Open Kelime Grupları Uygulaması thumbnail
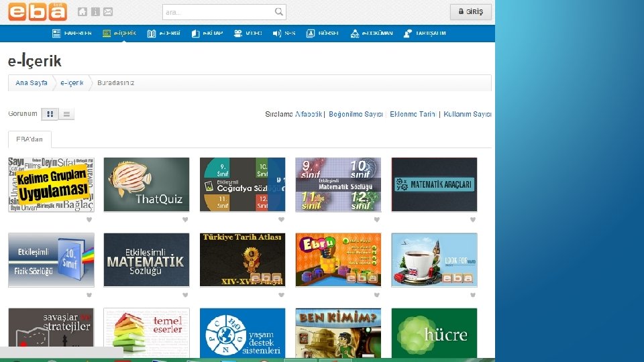644x362 pixels. tap(51, 185)
